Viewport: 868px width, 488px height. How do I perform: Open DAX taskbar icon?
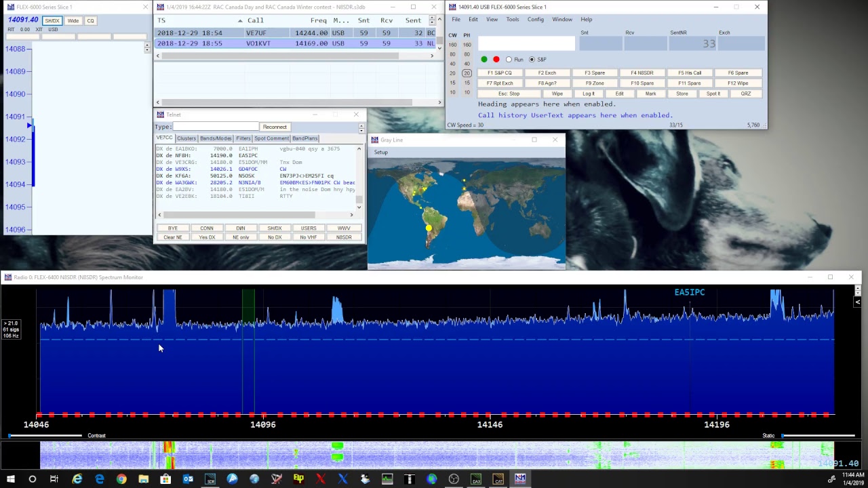(x=476, y=479)
